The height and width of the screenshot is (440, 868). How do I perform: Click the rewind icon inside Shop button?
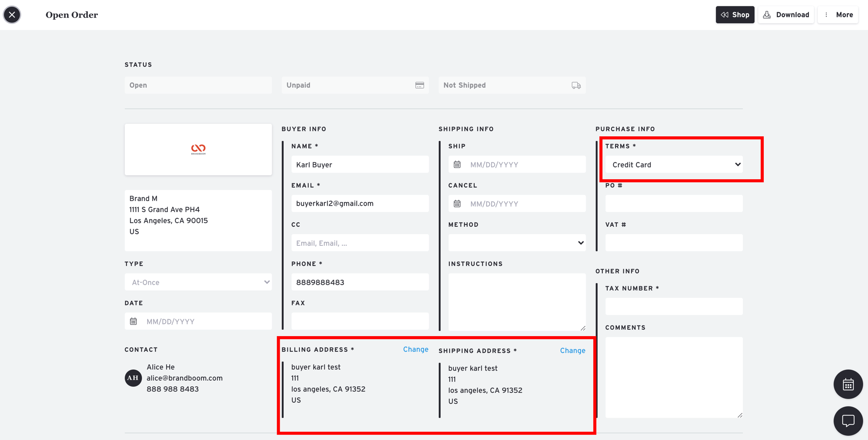tap(725, 14)
